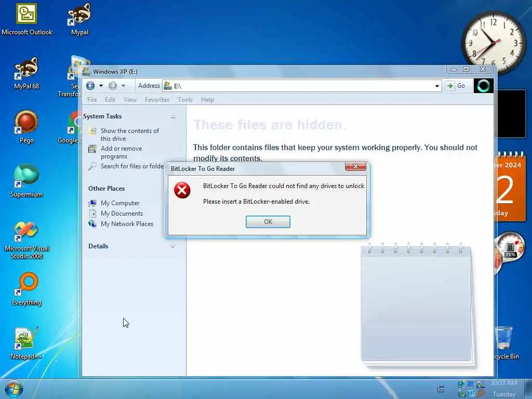Click the My Network Places globe icon
Screen dimensions: 532x399
click(92, 223)
